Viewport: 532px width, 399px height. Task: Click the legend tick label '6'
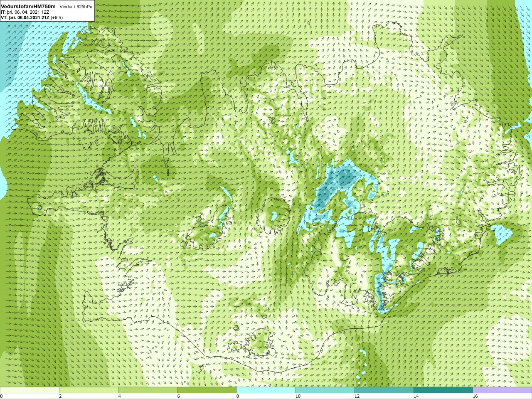click(178, 396)
